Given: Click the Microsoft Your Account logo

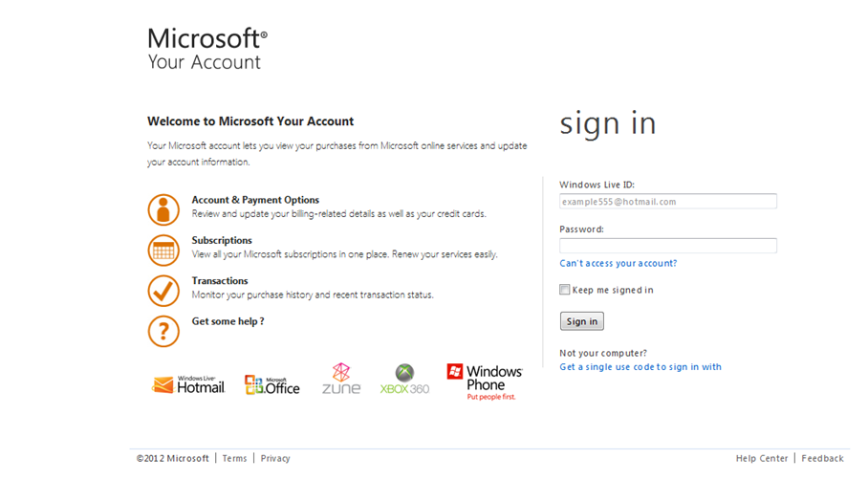Looking at the screenshot, I should pyautogui.click(x=207, y=49).
